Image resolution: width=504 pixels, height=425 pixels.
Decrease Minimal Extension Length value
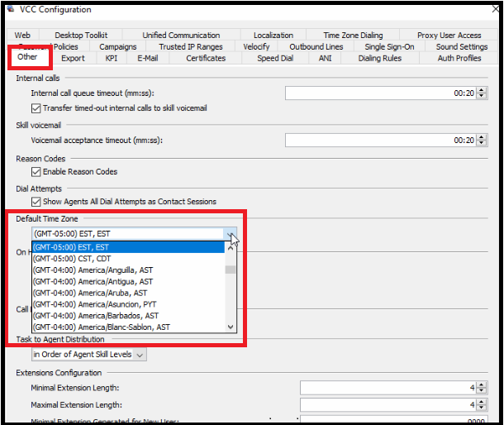point(481,390)
